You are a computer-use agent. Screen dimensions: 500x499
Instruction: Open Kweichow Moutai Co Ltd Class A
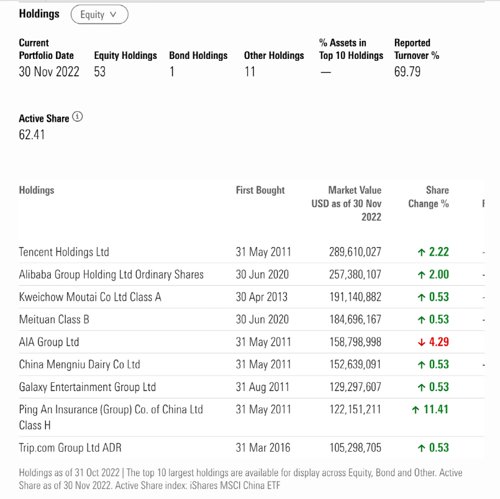(90, 297)
